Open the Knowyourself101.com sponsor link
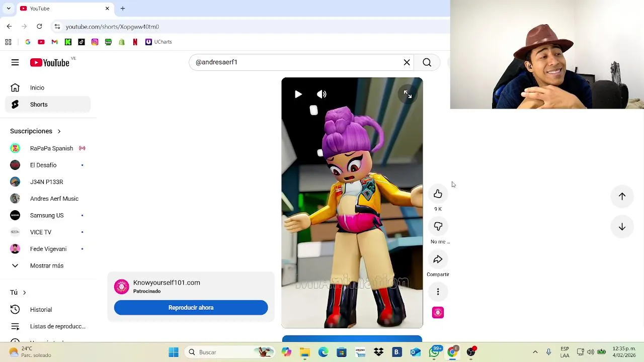 (x=167, y=283)
